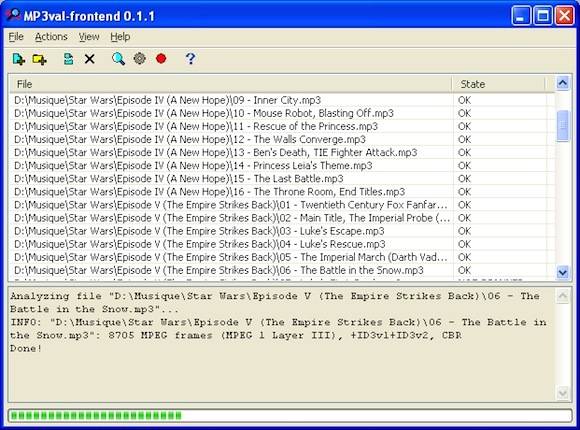580x430 pixels.
Task: Click the 'Done!' line in log
Action: point(26,349)
